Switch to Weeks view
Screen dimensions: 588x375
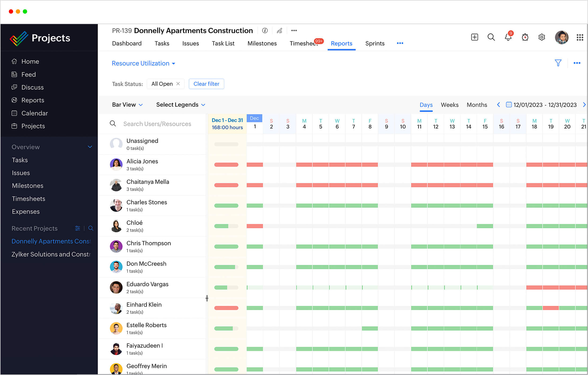click(449, 104)
